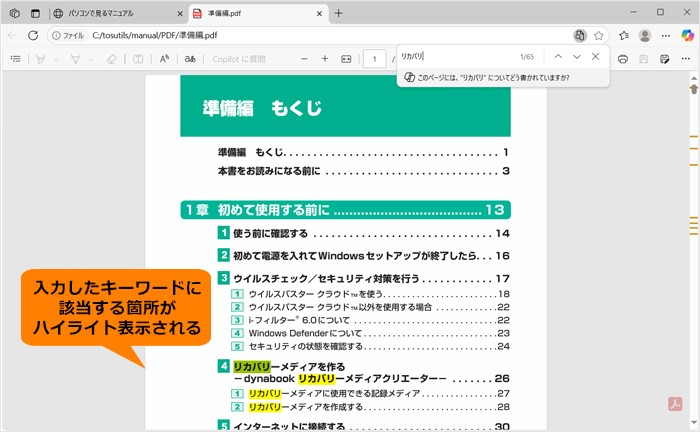
Task: Open PDF toolbar more options
Action: tap(686, 59)
